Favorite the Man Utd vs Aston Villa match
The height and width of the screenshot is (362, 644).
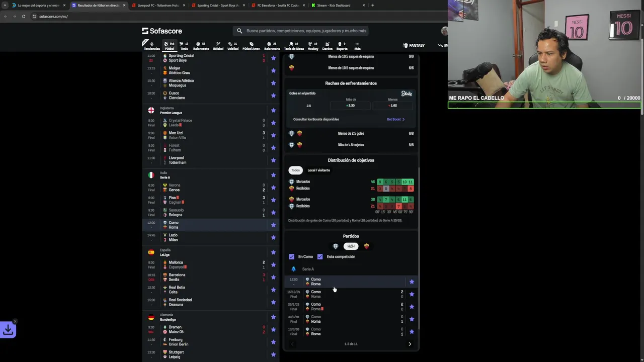coord(273,135)
